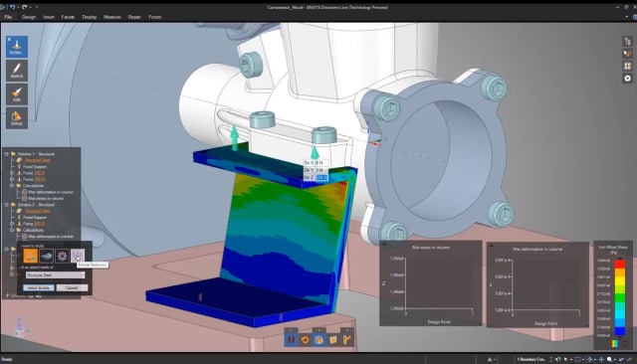Select the Edit tool

(17, 94)
